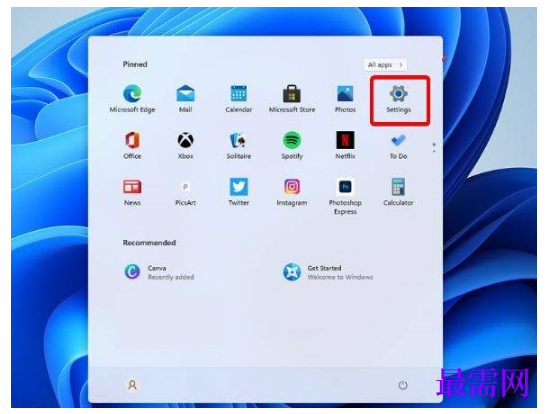Expand the All apps list
This screenshot has height=414, width=548.
point(385,65)
